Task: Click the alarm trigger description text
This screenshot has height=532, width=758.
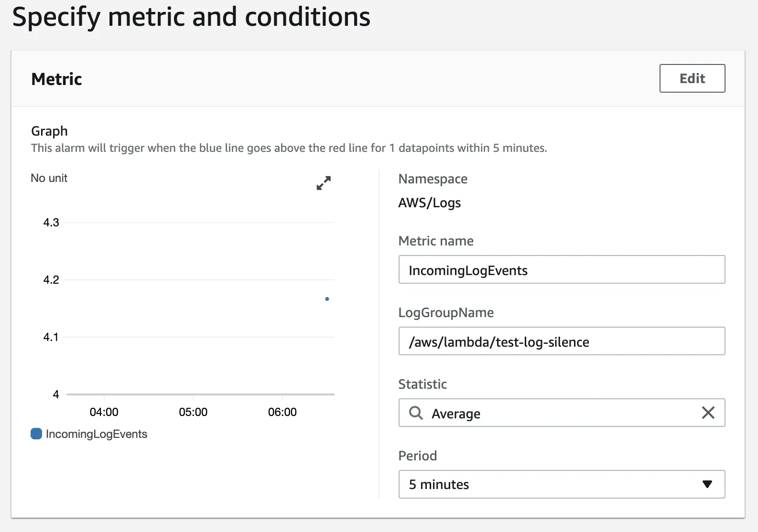Action: coord(289,148)
